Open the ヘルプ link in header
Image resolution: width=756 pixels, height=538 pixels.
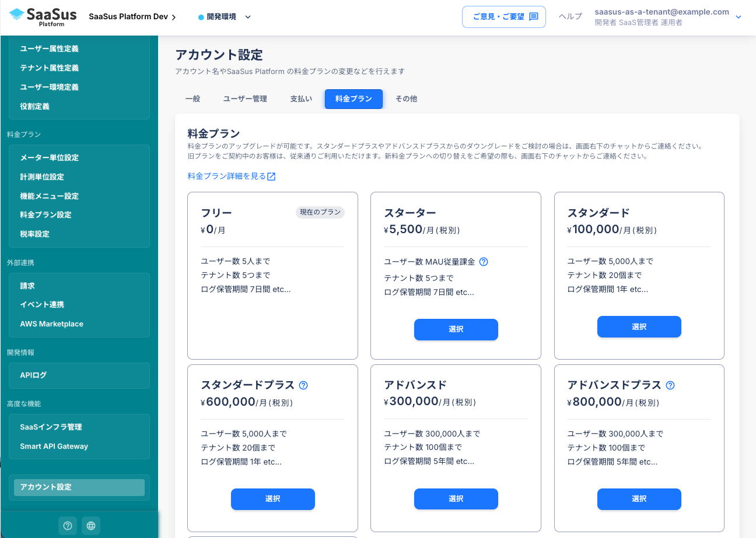point(570,17)
